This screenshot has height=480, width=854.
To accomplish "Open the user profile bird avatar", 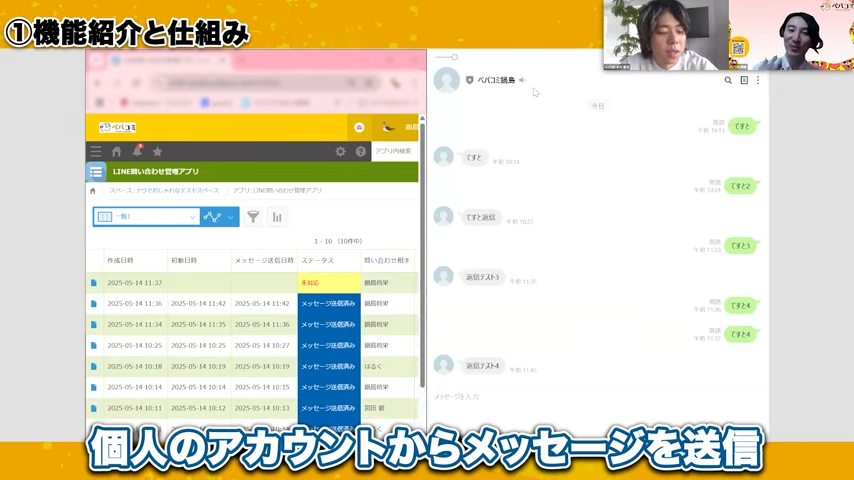I will click(388, 127).
